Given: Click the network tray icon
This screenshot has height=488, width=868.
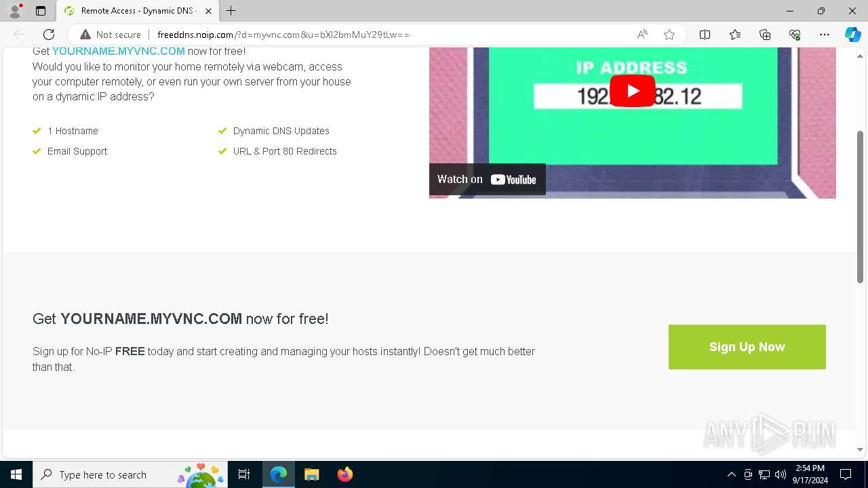Looking at the screenshot, I should [x=764, y=474].
